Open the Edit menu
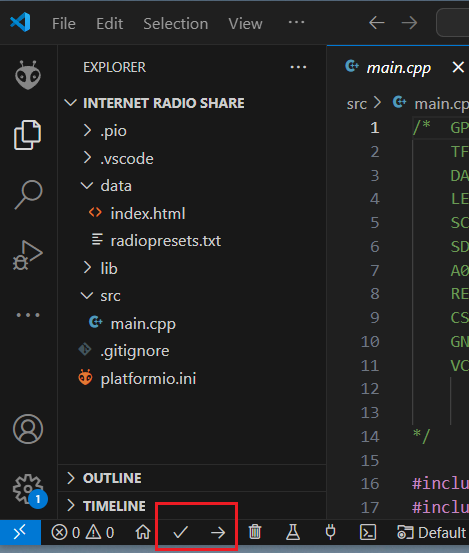The image size is (469, 553). (110, 24)
